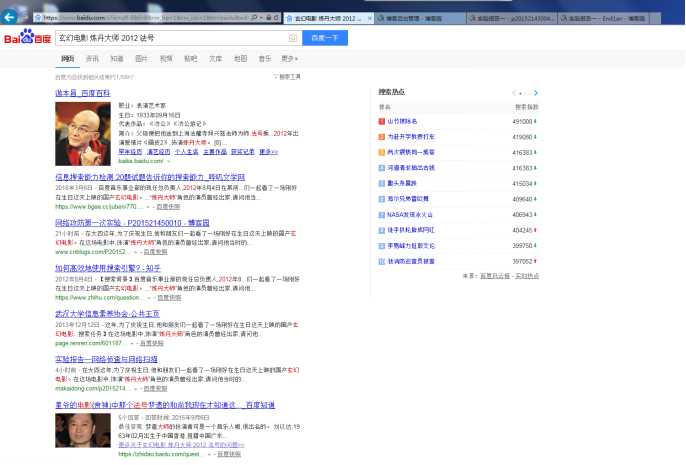Click the paw favicon left of the URL
This screenshot has width=686, height=465.
(38, 17)
